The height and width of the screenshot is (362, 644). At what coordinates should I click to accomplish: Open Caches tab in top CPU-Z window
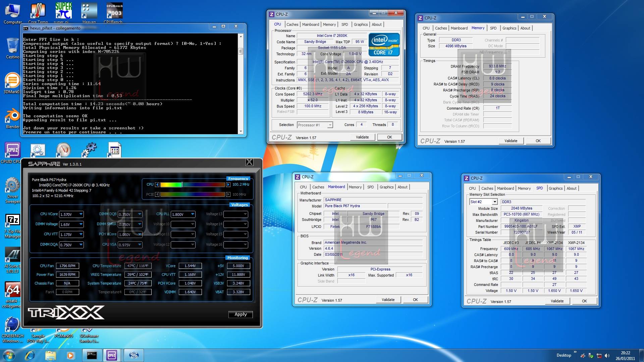pyautogui.click(x=292, y=24)
